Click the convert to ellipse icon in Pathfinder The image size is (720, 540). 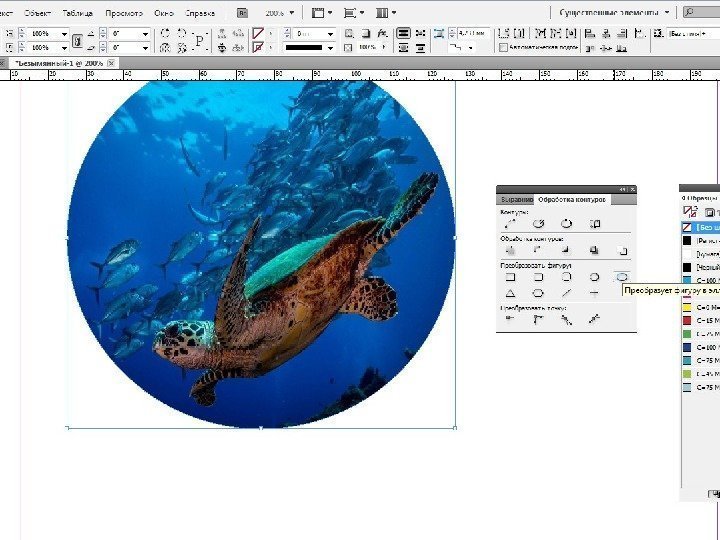[x=622, y=276]
